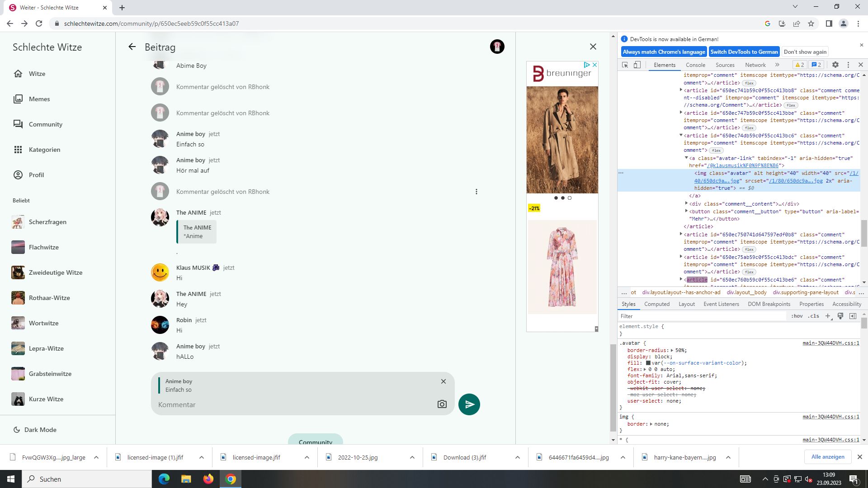The image size is (868, 488).
Task: Click the fill color swatch in .avatar
Action: click(x=648, y=363)
